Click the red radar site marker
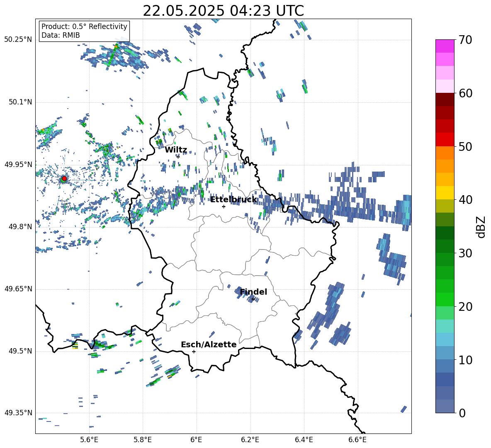The image size is (491, 448). tap(64, 178)
